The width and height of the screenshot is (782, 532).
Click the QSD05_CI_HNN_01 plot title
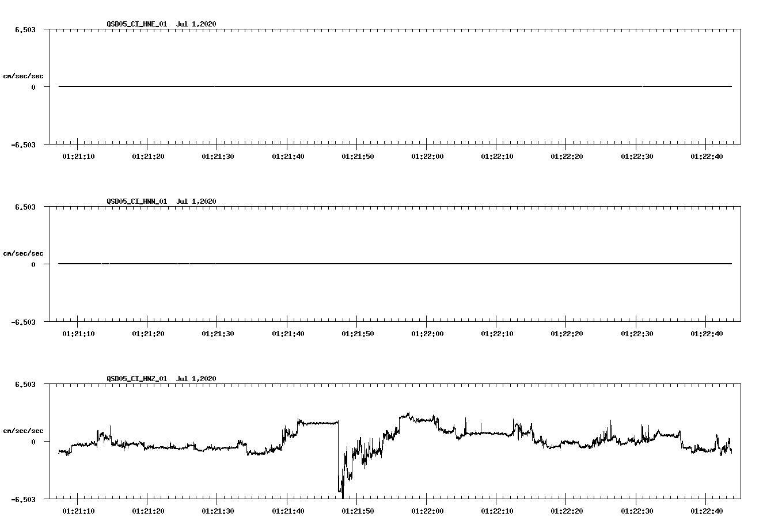tap(162, 202)
